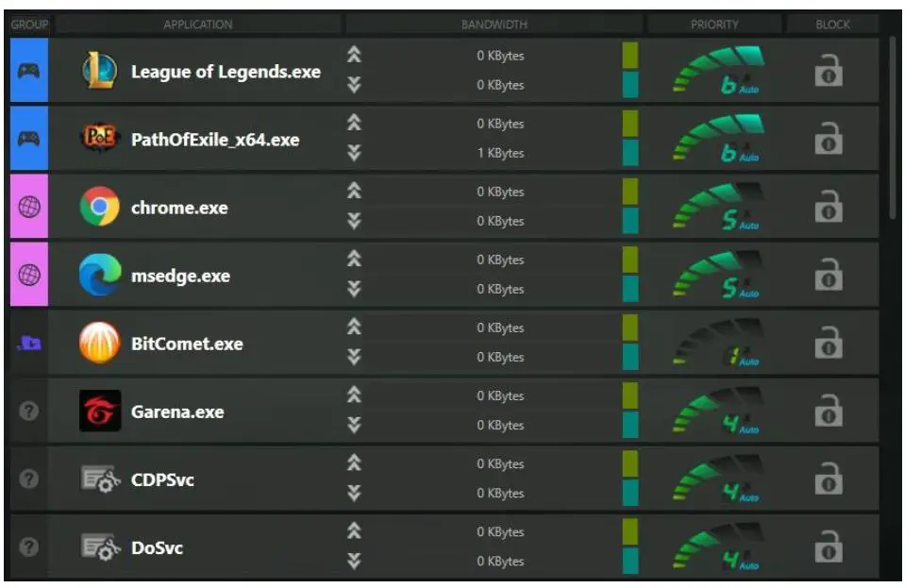Expand download limit arrows for PathOfExile_x64.exe
921x588 pixels.
coord(356,154)
